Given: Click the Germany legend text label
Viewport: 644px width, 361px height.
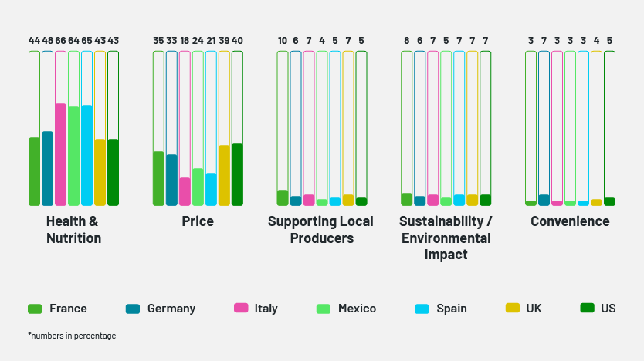Looking at the screenshot, I should coord(171,309).
